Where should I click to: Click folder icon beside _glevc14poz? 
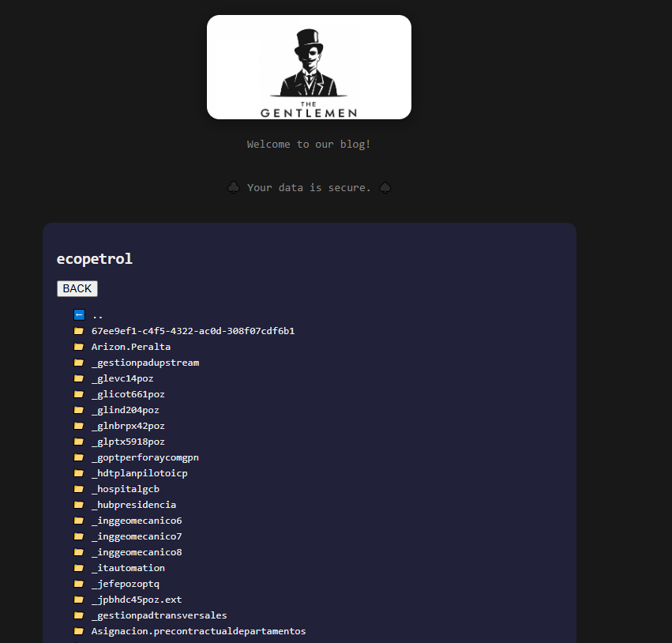click(x=79, y=378)
